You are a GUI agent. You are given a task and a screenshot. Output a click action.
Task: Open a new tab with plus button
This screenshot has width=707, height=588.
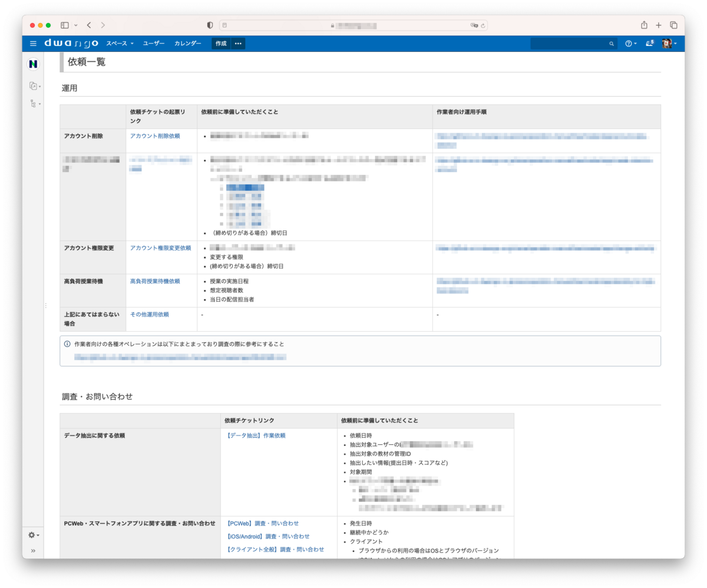coord(659,25)
